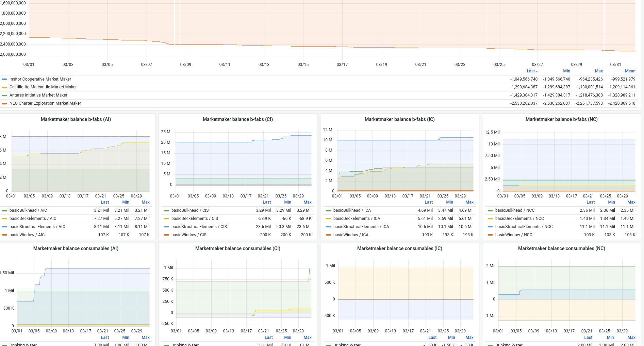Select the value -2,261,737,593 in the top legend

point(589,103)
